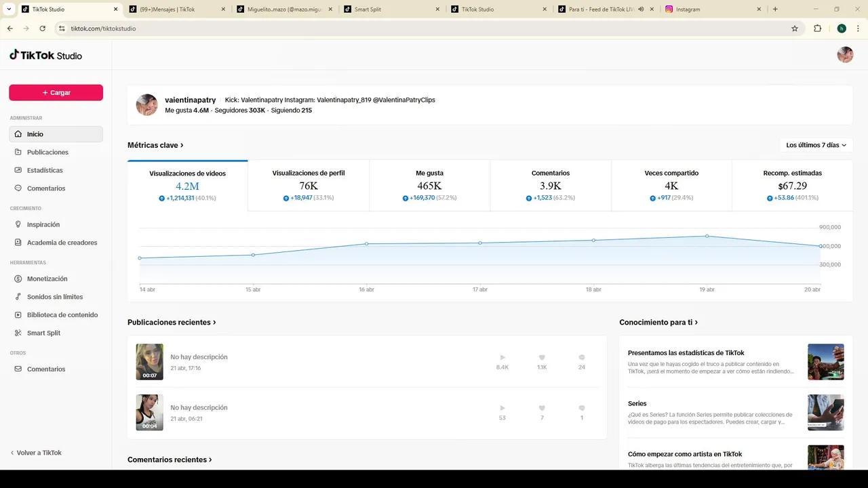Open Cómo empezar como artista article

coord(735,457)
